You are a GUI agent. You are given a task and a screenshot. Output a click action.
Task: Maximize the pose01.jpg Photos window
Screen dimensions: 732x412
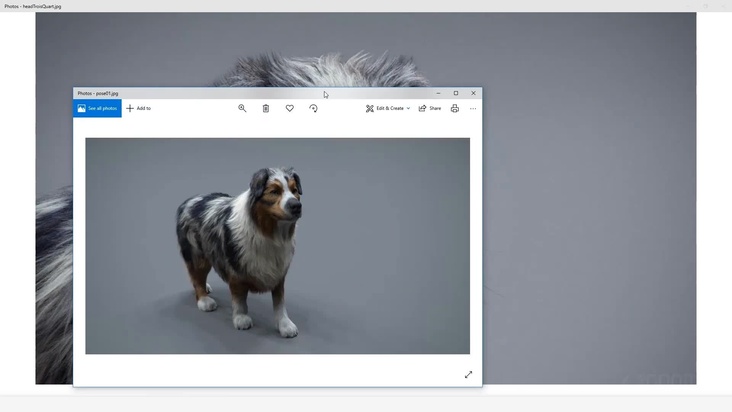[x=456, y=93]
